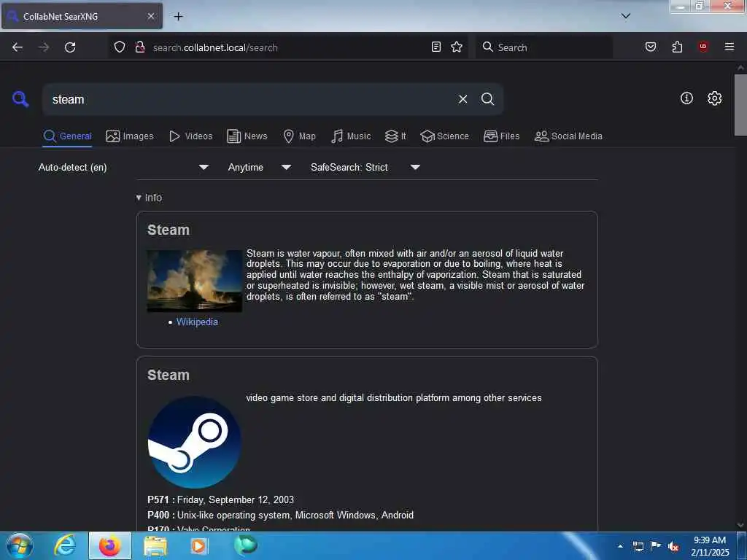Toggle reader view in address bar
The height and width of the screenshot is (560, 747).
[x=436, y=47]
